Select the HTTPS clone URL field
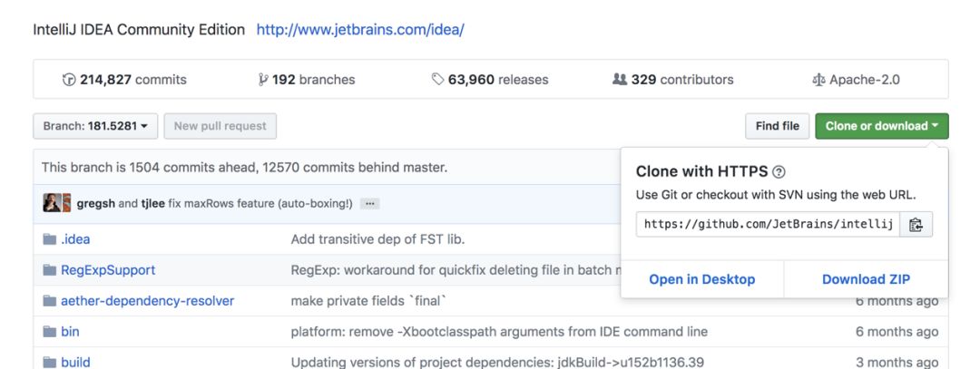980x369 pixels. (768, 225)
